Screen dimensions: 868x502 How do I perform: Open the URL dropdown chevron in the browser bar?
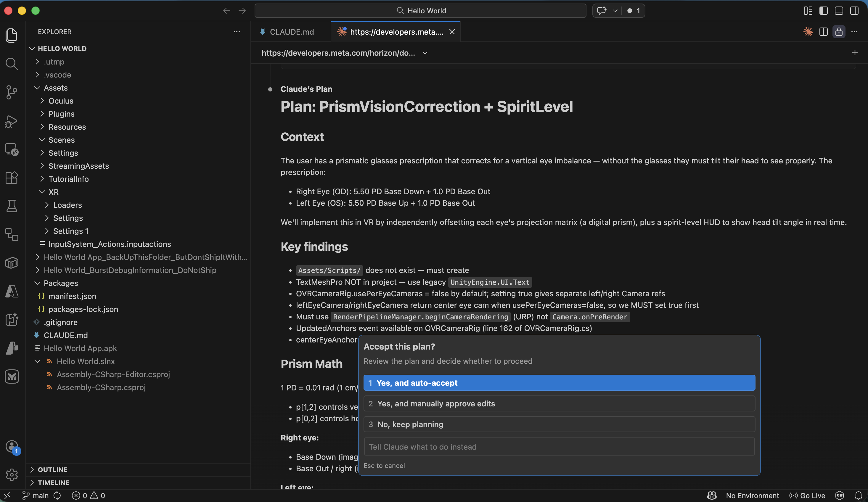pos(424,53)
